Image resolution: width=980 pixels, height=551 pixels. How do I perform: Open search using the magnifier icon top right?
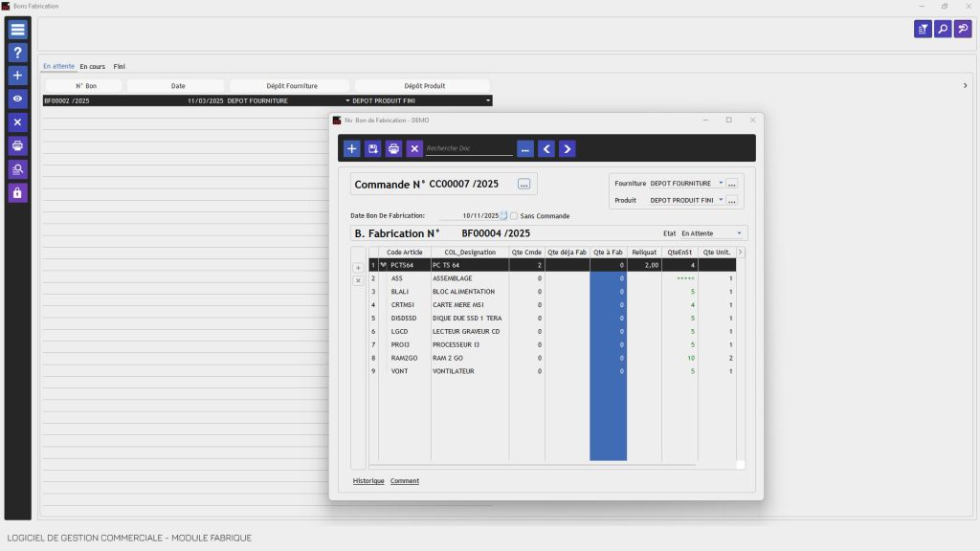click(944, 30)
